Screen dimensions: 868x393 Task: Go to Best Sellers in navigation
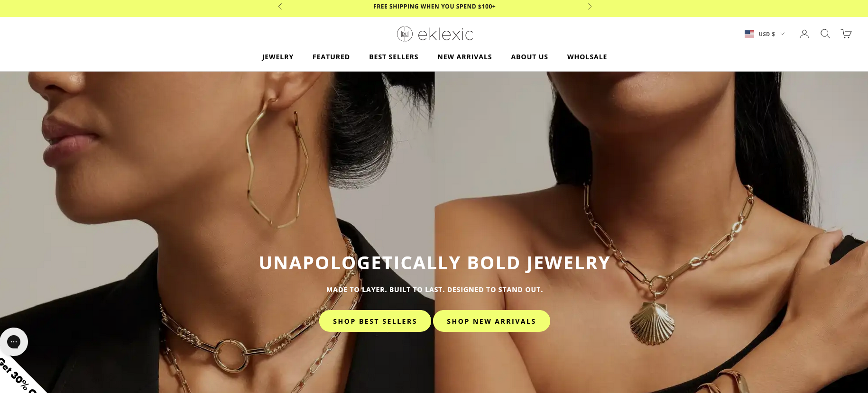click(394, 57)
